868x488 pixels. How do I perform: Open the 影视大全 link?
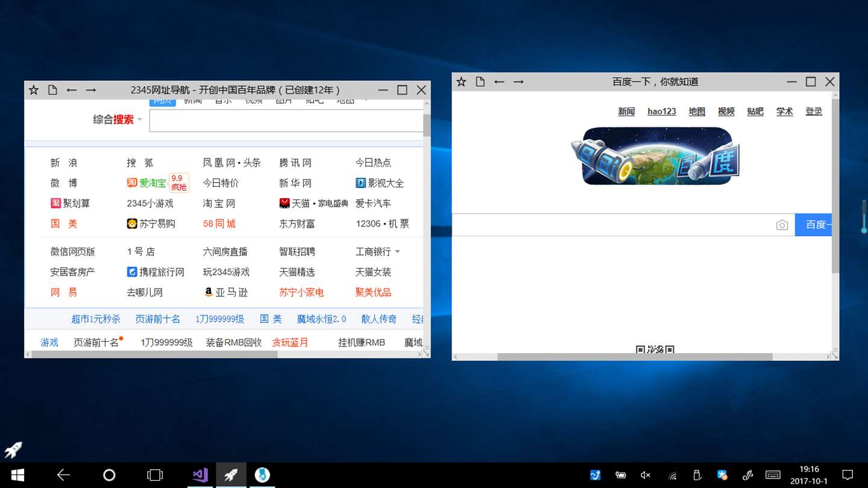380,183
